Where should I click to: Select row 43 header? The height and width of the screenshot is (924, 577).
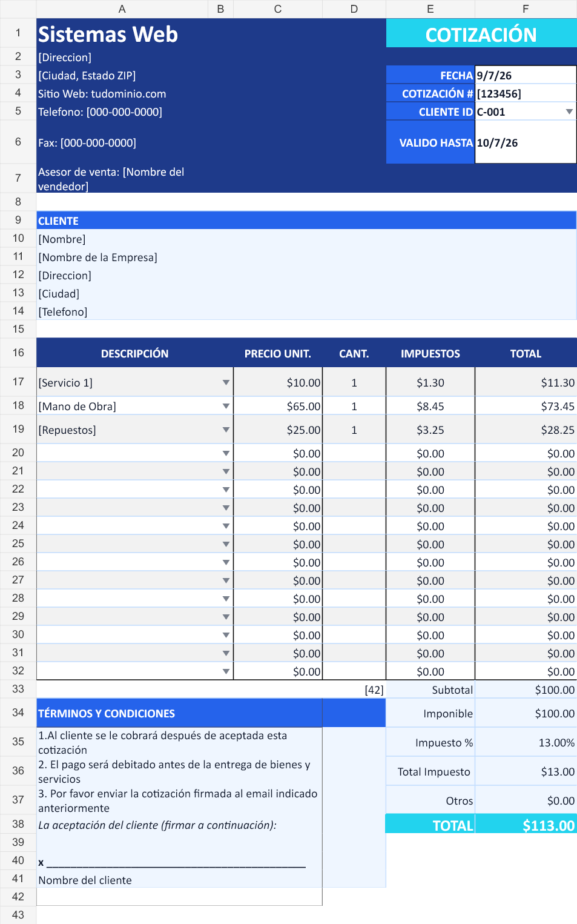point(18,915)
